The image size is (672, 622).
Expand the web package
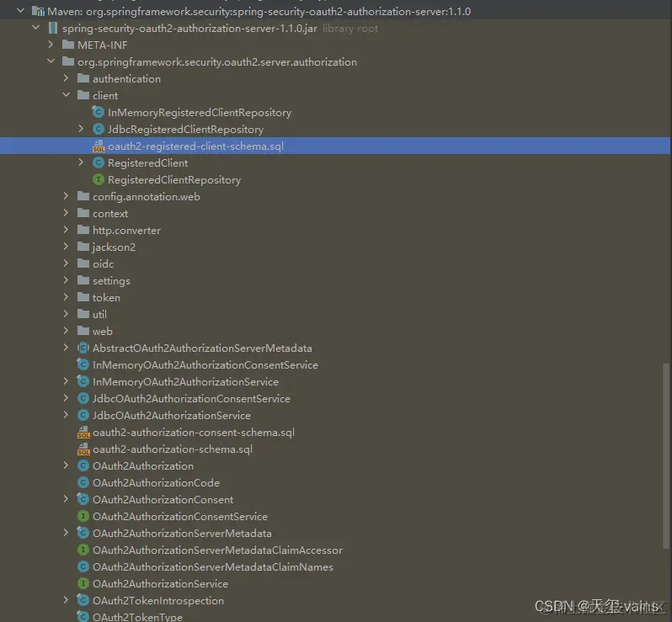point(66,331)
